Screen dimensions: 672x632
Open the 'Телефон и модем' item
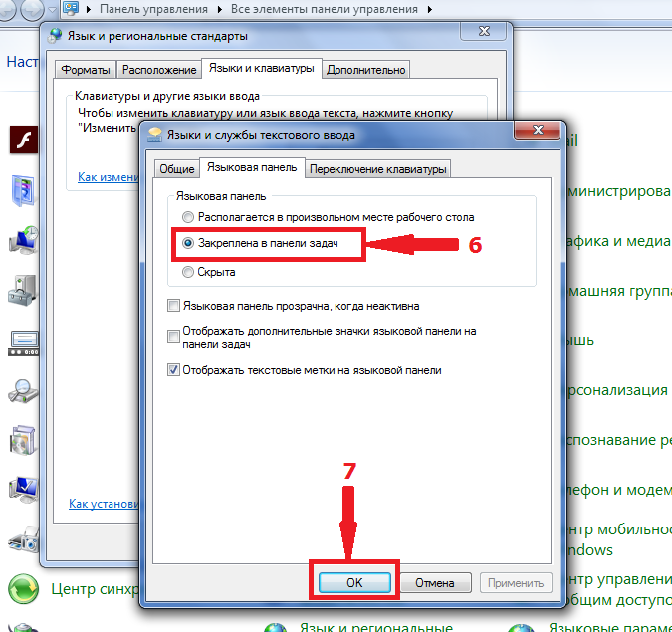[619, 490]
